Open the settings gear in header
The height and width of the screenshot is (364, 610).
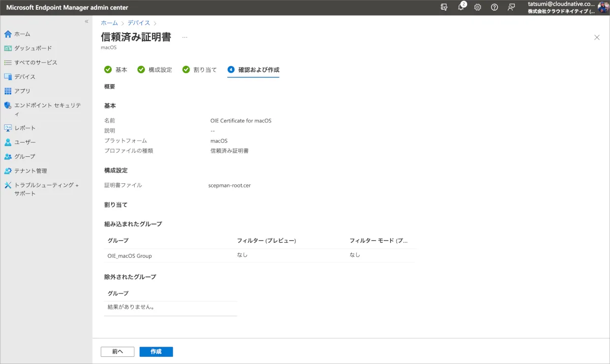point(478,7)
